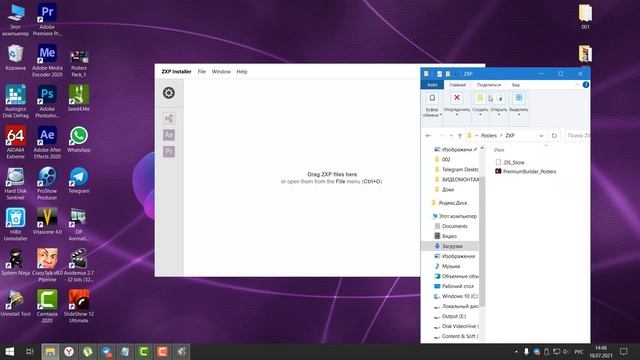Open ZXP Installer settings gear icon
Image resolution: width=640 pixels, height=360 pixels.
coord(169,93)
